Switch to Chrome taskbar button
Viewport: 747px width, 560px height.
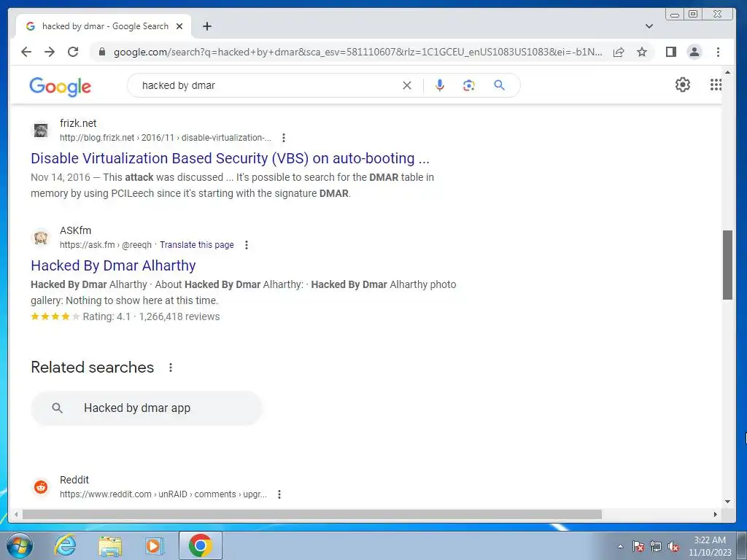click(x=201, y=545)
